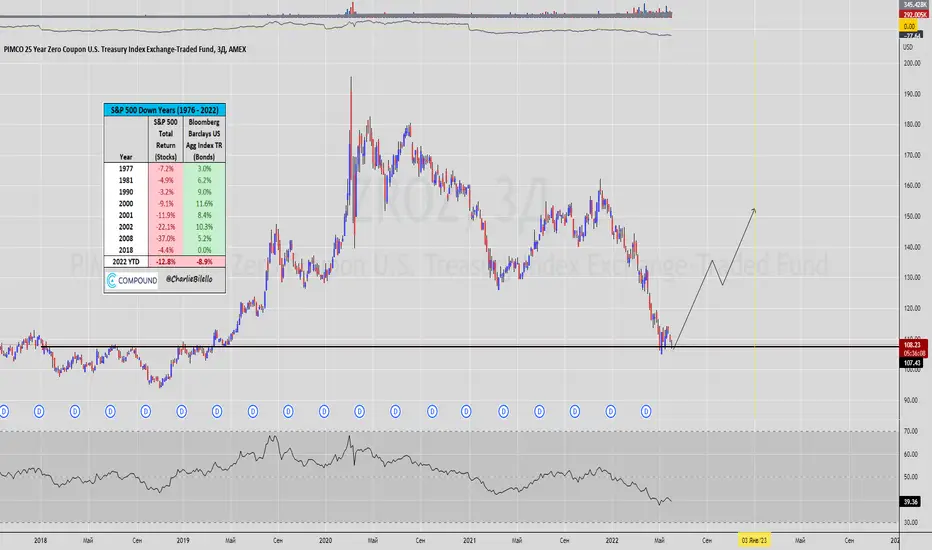Image resolution: width=932 pixels, height=550 pixels.
Task: Open the dividend marker aligned with the 2020 axis label
Action: [x=324, y=411]
